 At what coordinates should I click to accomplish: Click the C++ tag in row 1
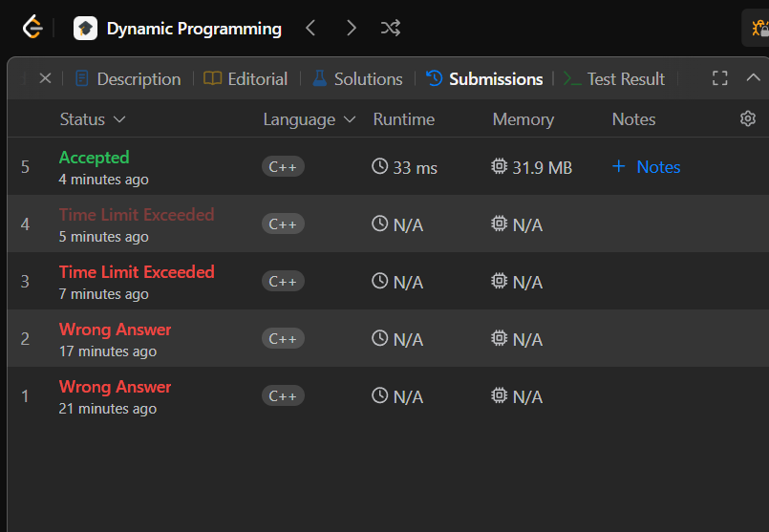(x=283, y=396)
